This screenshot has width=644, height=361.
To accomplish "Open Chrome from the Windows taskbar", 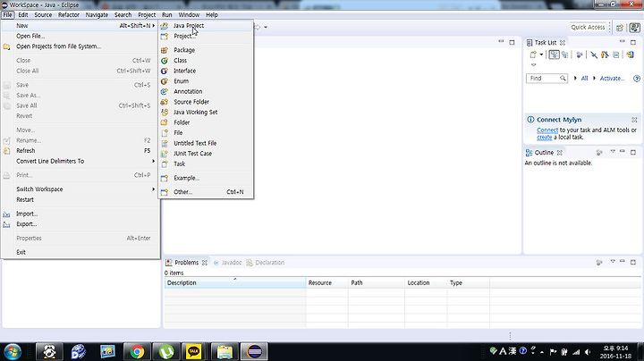I will point(137,351).
